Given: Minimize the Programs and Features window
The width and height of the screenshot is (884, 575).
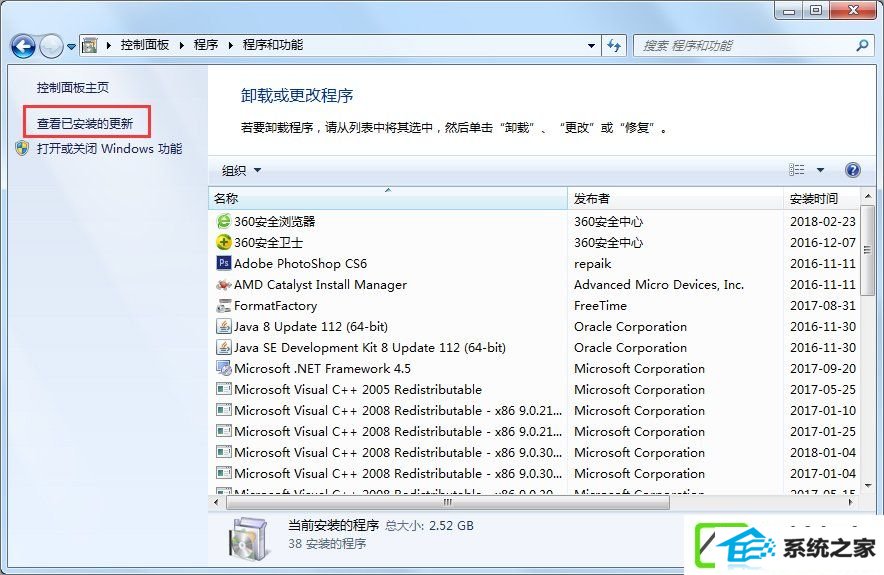Looking at the screenshot, I should (x=789, y=10).
